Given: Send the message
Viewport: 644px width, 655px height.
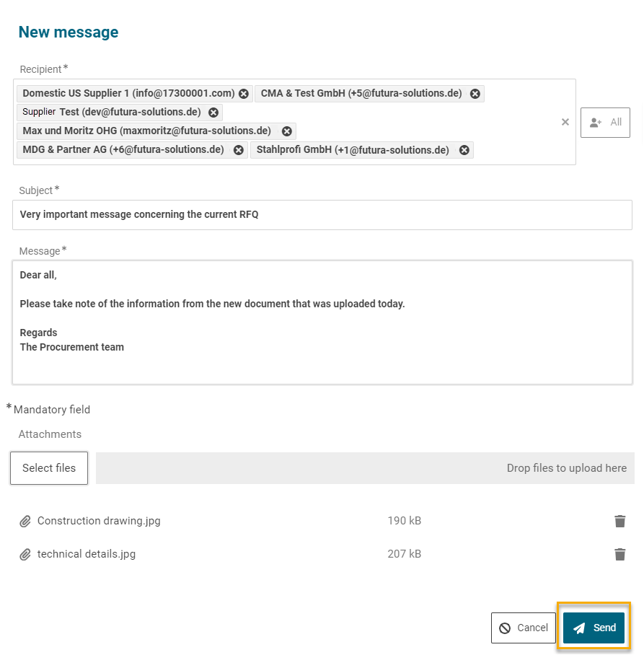Looking at the screenshot, I should coord(594,628).
